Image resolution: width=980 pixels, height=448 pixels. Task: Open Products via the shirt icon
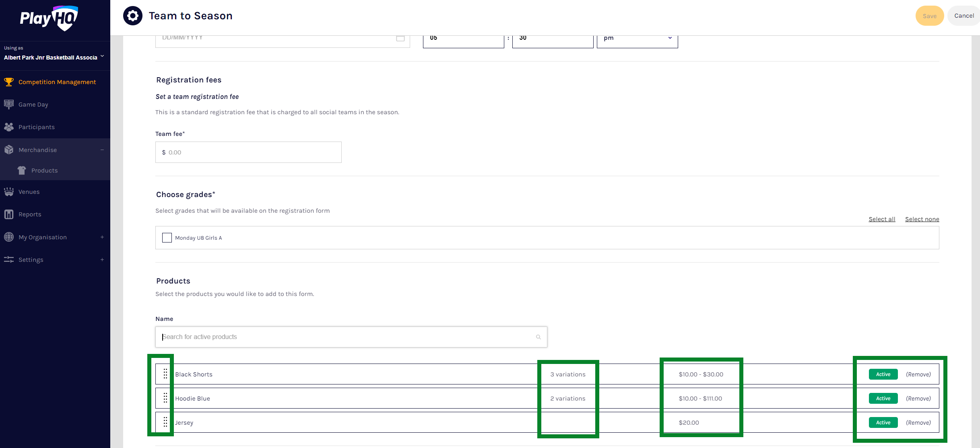22,170
